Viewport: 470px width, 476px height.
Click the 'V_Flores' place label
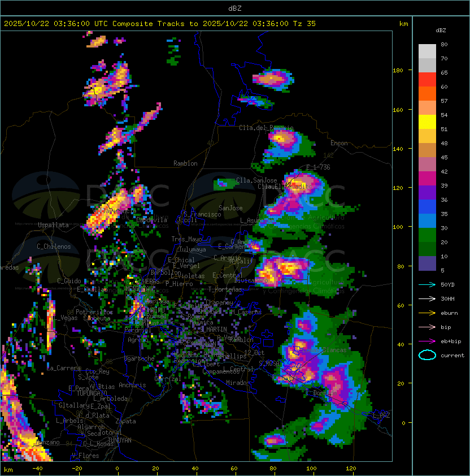click(x=85, y=456)
